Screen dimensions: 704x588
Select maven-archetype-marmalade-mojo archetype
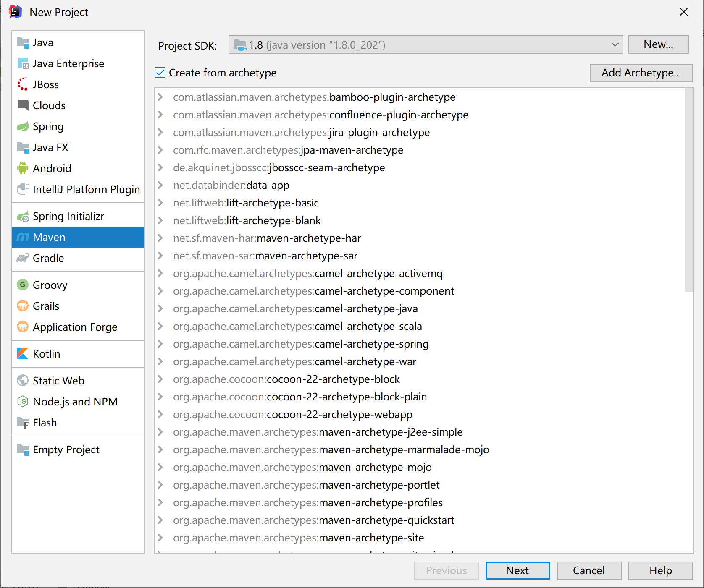pos(331,449)
